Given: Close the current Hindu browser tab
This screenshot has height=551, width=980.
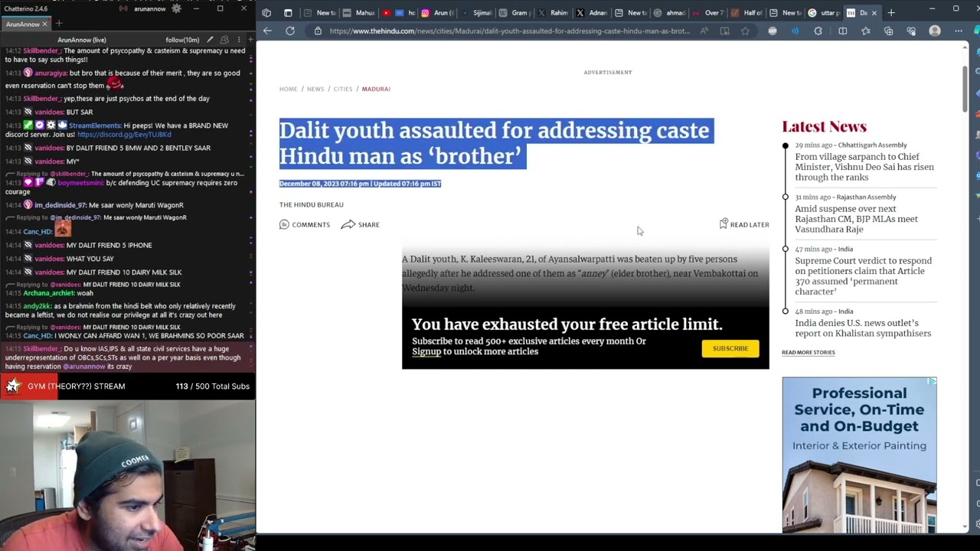Looking at the screenshot, I should tap(873, 13).
